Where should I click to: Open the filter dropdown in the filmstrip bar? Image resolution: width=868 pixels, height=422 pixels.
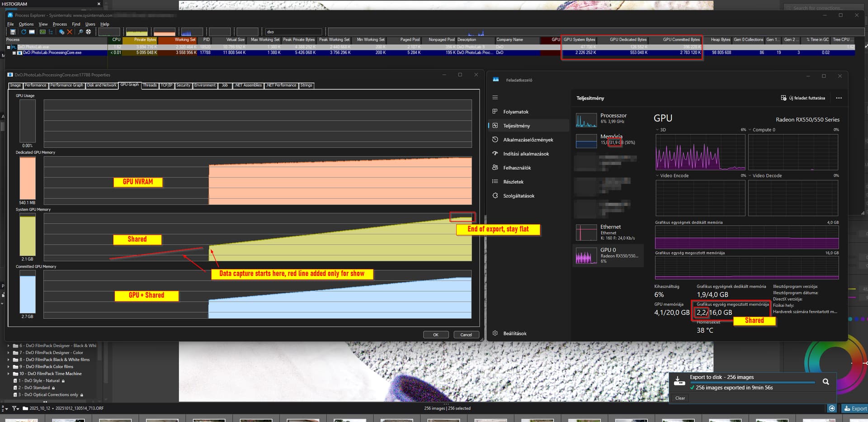pyautogui.click(x=15, y=408)
